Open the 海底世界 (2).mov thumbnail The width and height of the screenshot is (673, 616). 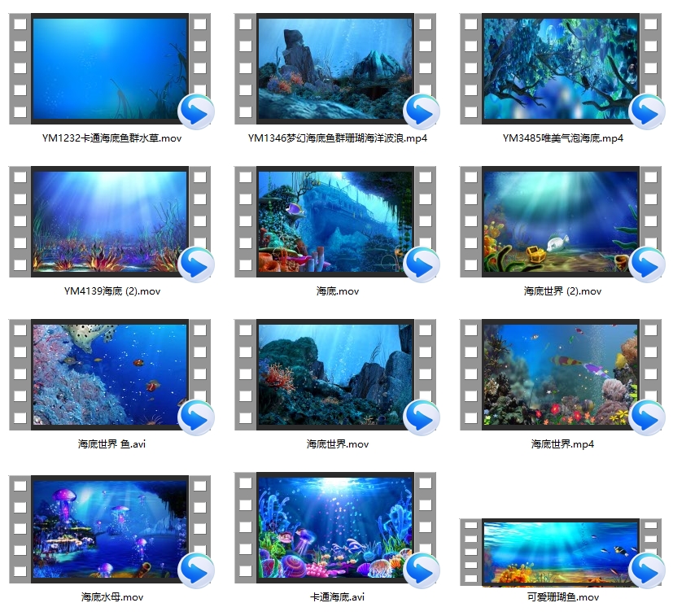point(561,221)
